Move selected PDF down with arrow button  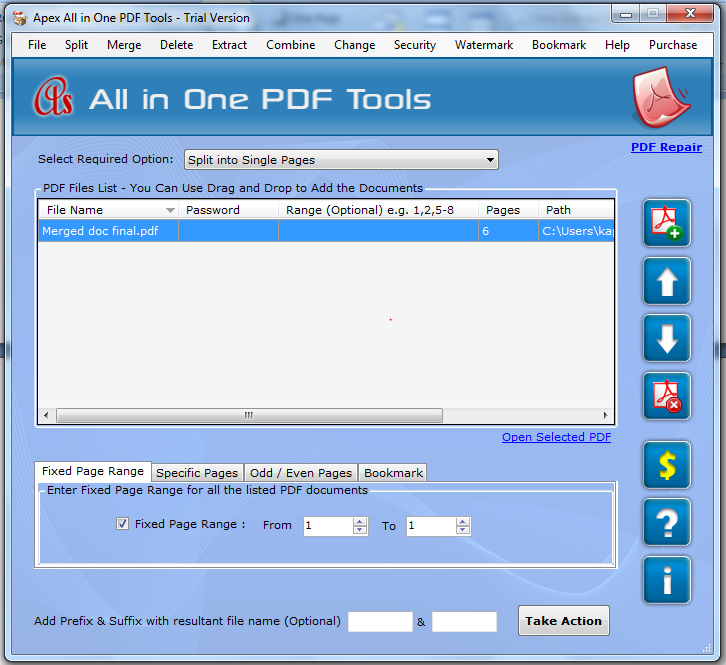point(667,338)
